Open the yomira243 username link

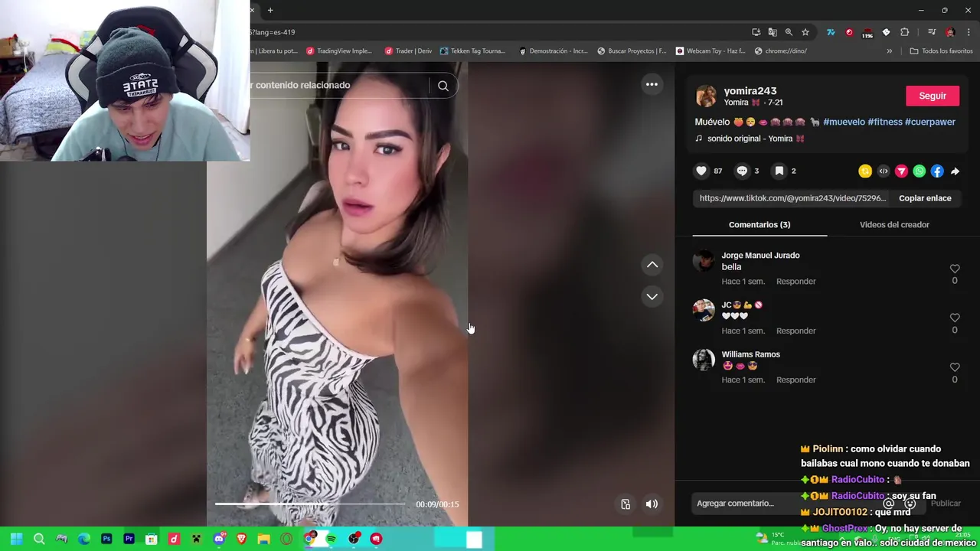pyautogui.click(x=750, y=90)
